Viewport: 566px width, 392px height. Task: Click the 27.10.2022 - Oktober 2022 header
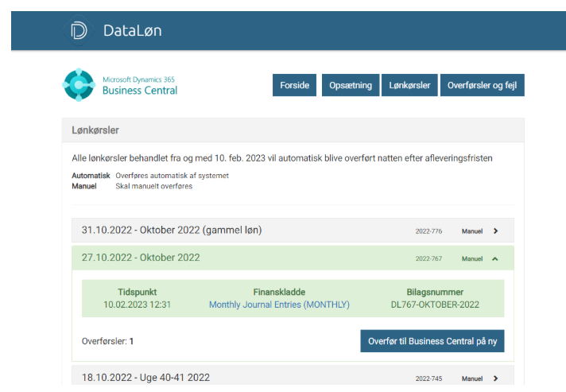tap(141, 258)
